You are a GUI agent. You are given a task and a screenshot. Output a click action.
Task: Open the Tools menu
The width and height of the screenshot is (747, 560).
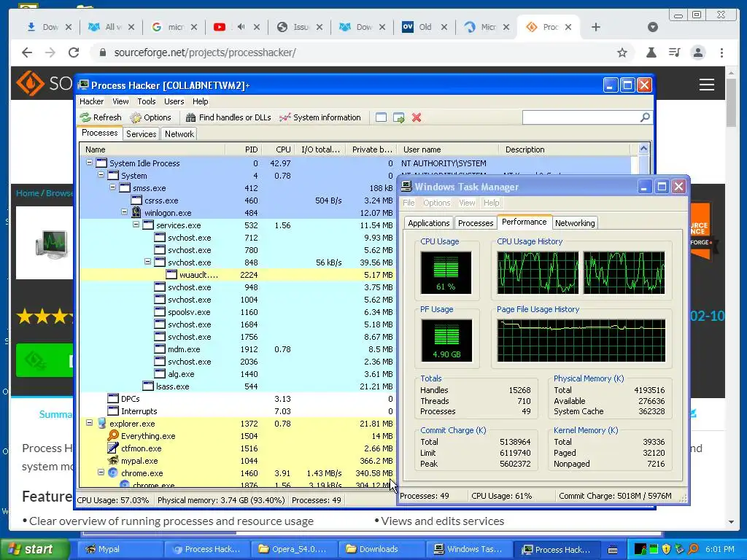146,101
